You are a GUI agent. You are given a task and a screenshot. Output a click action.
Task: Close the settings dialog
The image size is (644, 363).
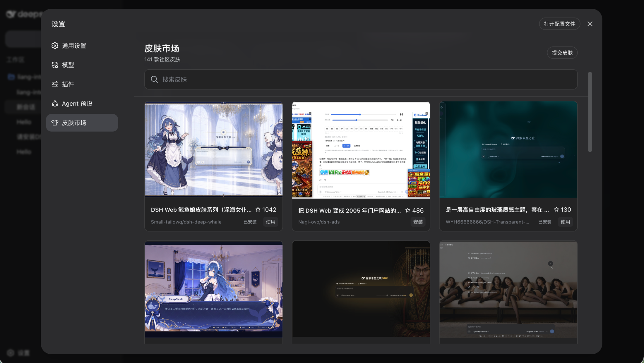pyautogui.click(x=590, y=24)
